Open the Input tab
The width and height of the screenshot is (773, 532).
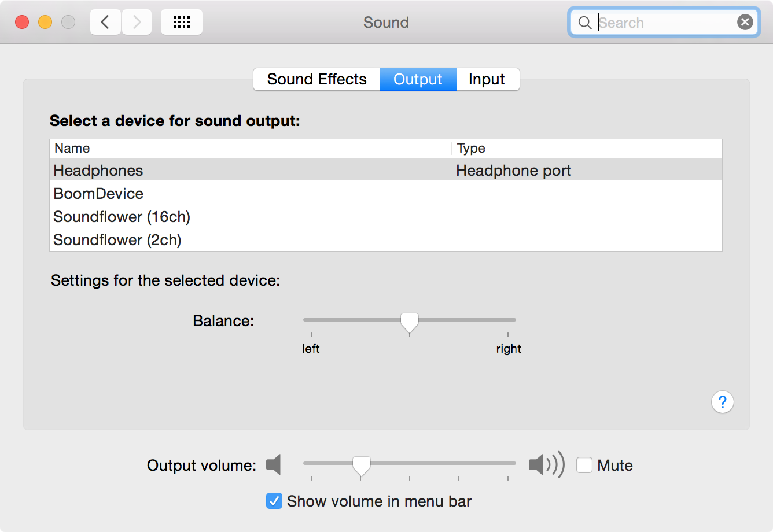pyautogui.click(x=487, y=79)
